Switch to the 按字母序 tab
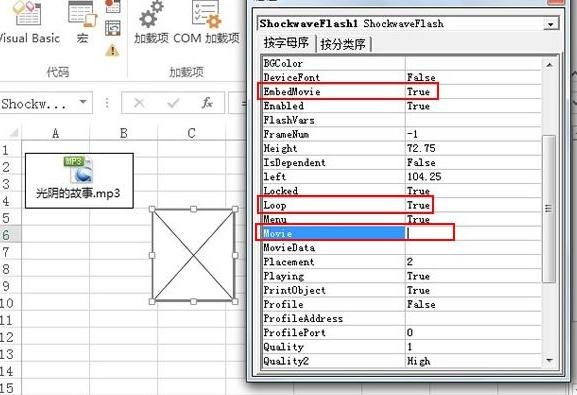Viewport: 577px width, 395px height. point(286,43)
